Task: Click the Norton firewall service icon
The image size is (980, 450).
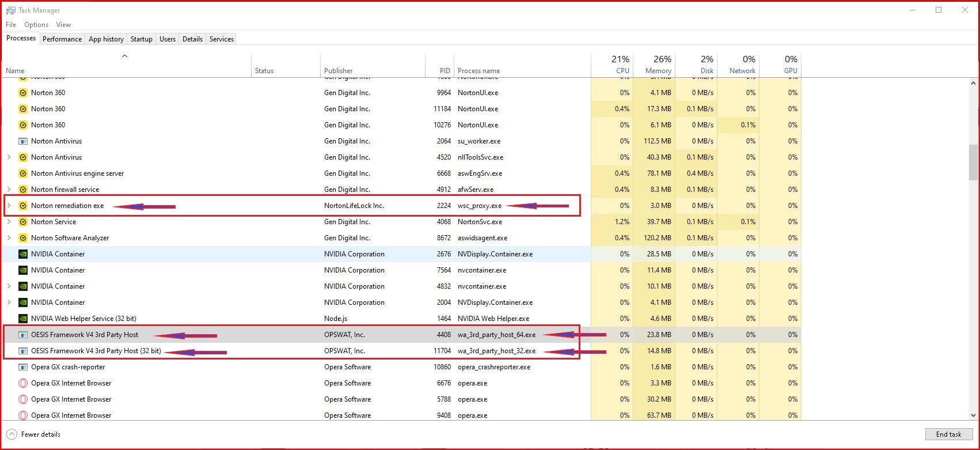Action: [x=23, y=190]
